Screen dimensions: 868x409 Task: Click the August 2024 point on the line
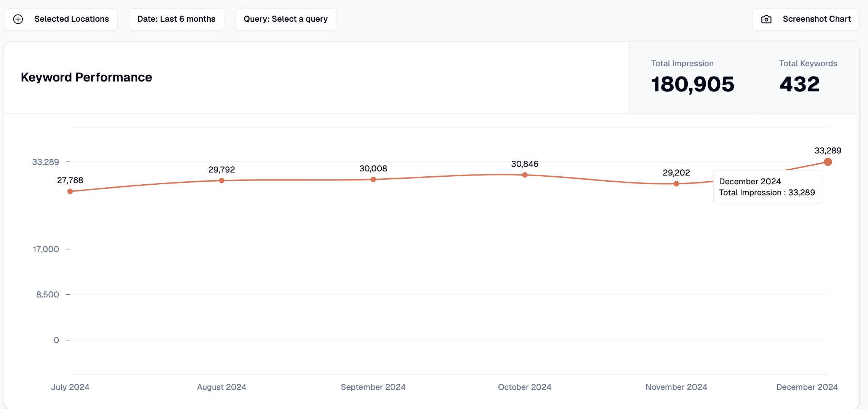222,181
